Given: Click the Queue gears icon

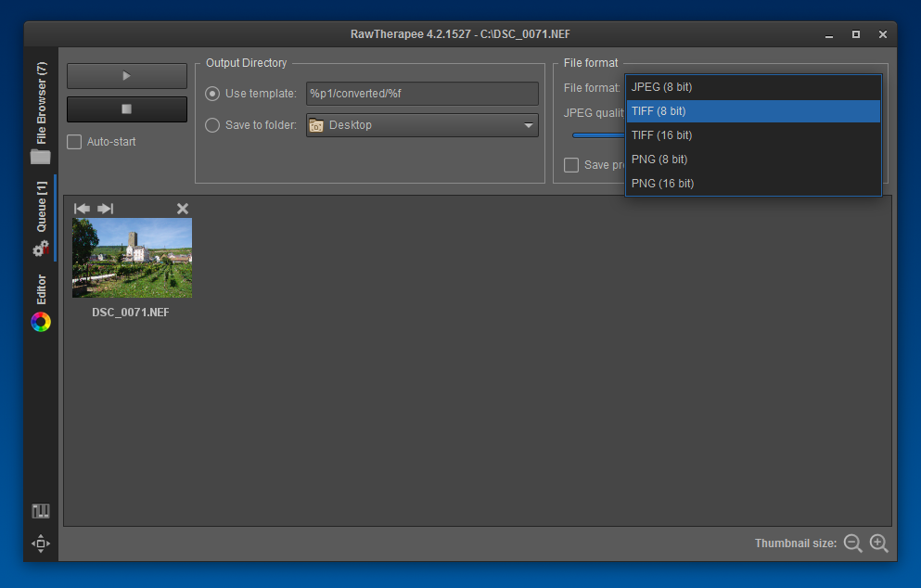Looking at the screenshot, I should [41, 249].
